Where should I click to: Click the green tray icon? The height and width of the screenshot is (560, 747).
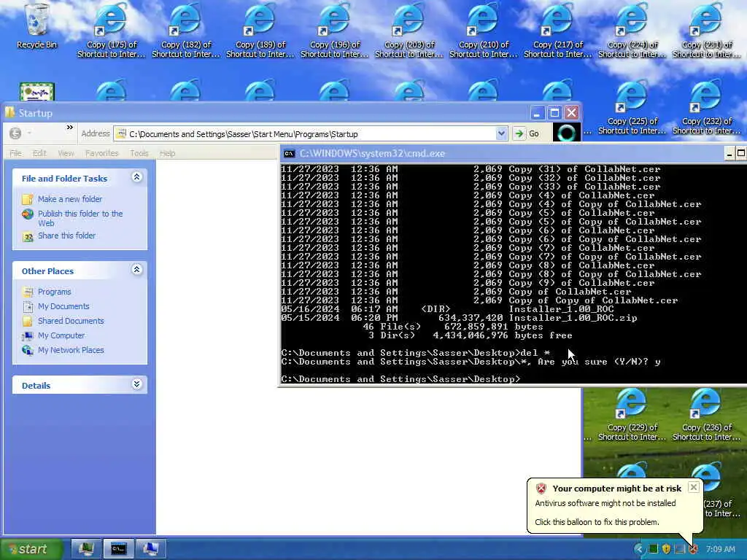click(654, 549)
